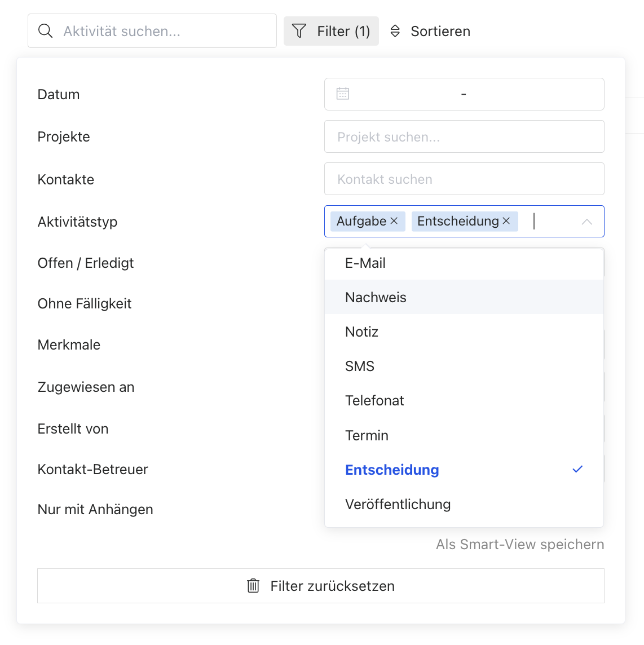Choose the SMS option
The height and width of the screenshot is (645, 644).
point(464,366)
